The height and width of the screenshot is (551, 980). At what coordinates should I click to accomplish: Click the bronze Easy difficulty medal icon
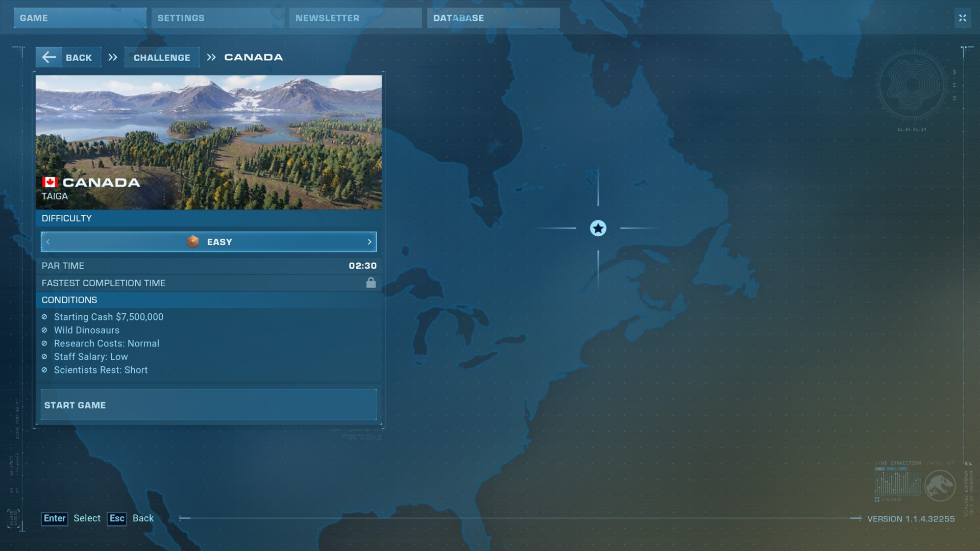click(193, 242)
